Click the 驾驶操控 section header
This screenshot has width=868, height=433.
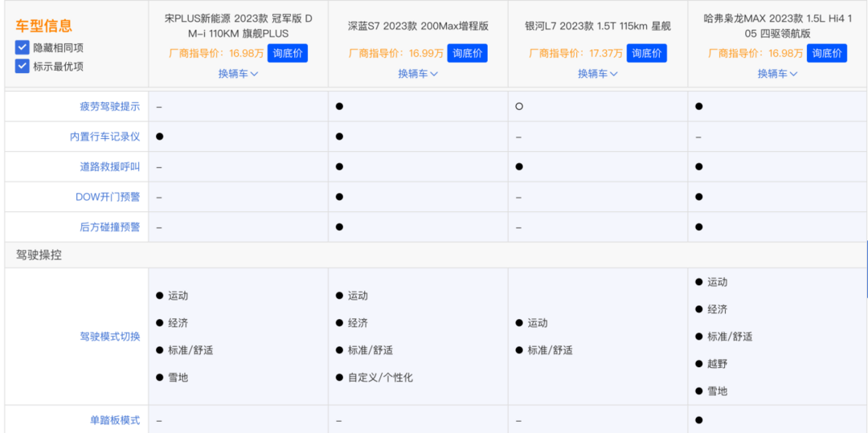tap(39, 256)
